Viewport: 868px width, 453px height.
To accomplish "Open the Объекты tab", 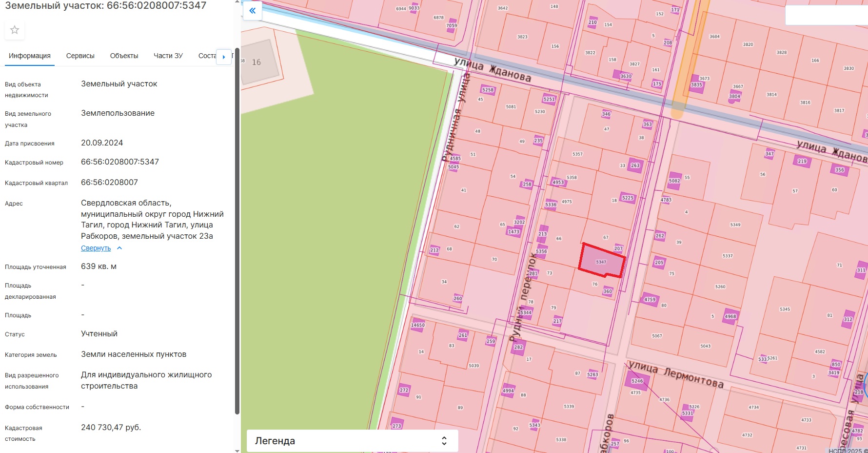I will 124,56.
